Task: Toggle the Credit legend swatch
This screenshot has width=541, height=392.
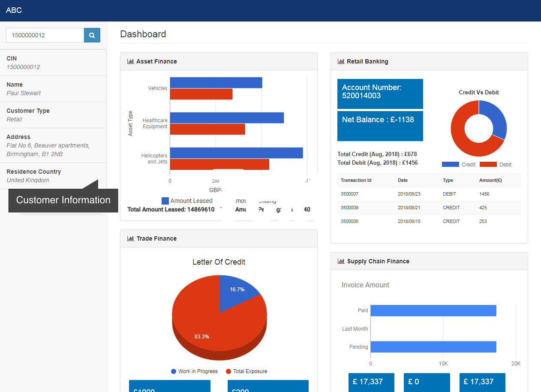Action: [x=450, y=164]
